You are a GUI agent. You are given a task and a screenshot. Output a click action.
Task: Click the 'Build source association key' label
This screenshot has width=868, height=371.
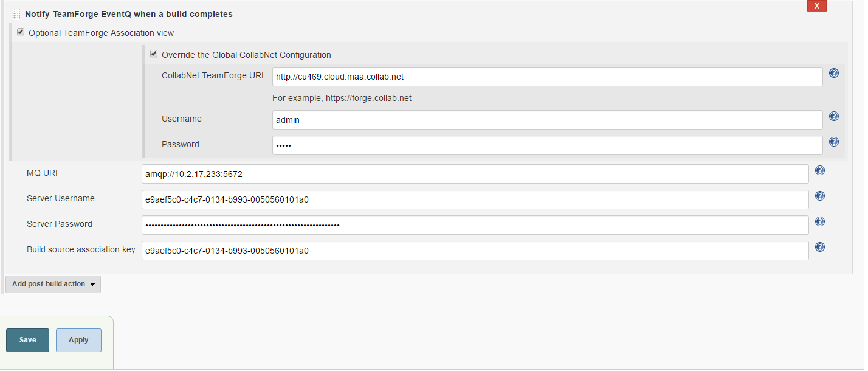pyautogui.click(x=81, y=249)
